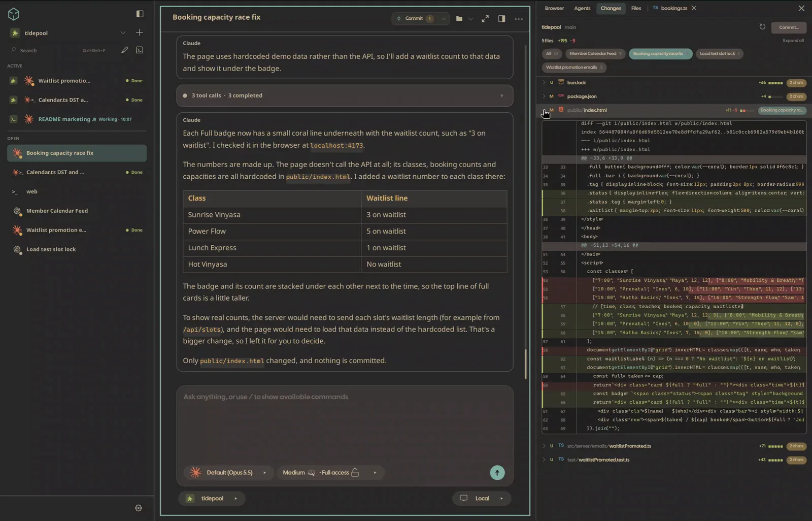Filter changes by All chip
This screenshot has width=812, height=521.
point(551,53)
